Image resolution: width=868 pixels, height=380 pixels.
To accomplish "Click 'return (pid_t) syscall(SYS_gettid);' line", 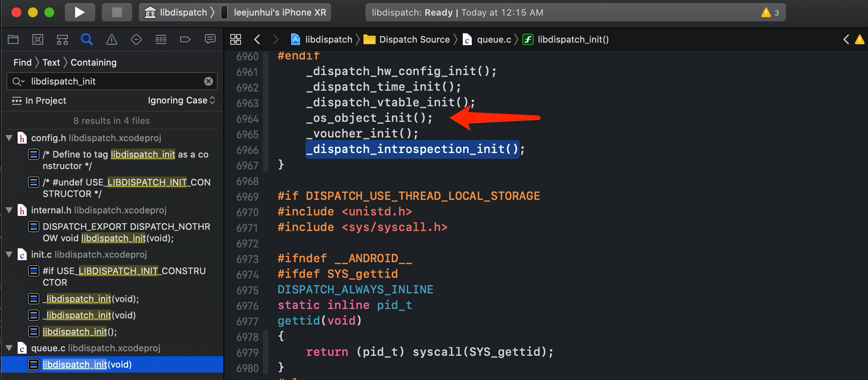I will tap(429, 352).
